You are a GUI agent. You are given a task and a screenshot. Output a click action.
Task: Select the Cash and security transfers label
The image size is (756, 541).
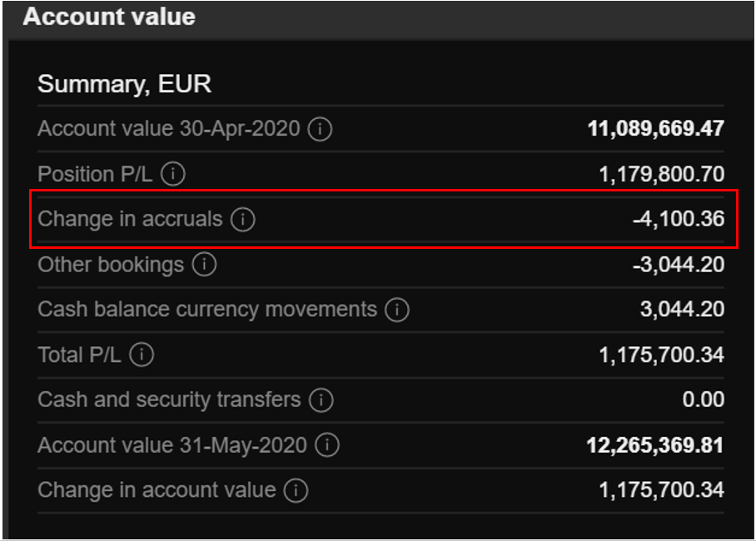tap(169, 400)
